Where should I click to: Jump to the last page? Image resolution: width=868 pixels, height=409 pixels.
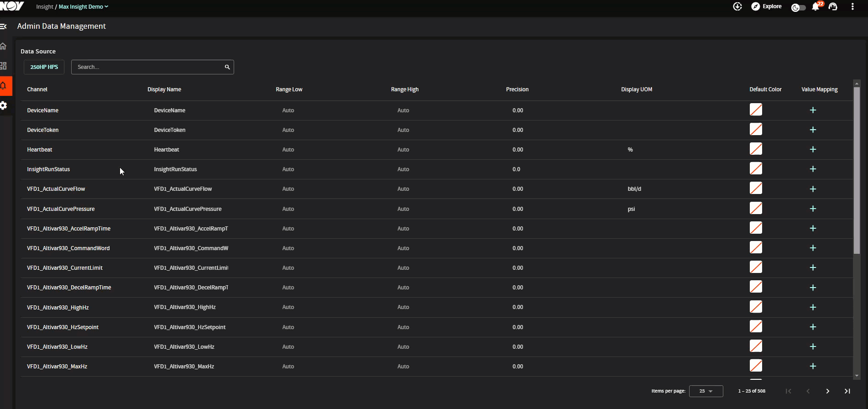click(847, 391)
